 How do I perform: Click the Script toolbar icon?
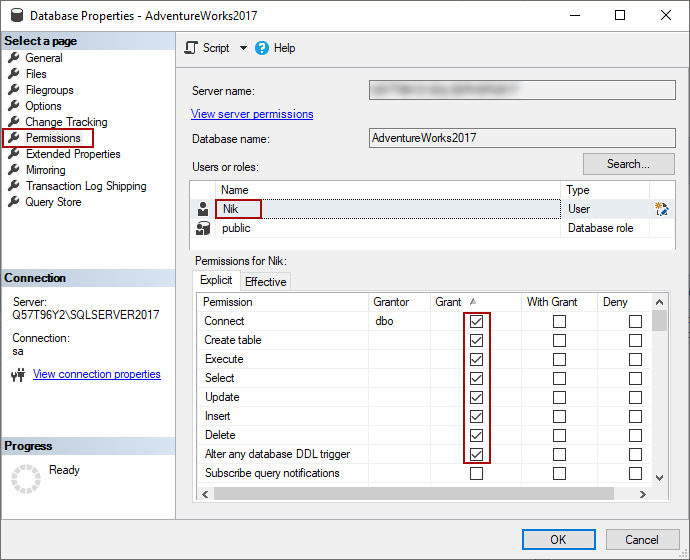[192, 48]
